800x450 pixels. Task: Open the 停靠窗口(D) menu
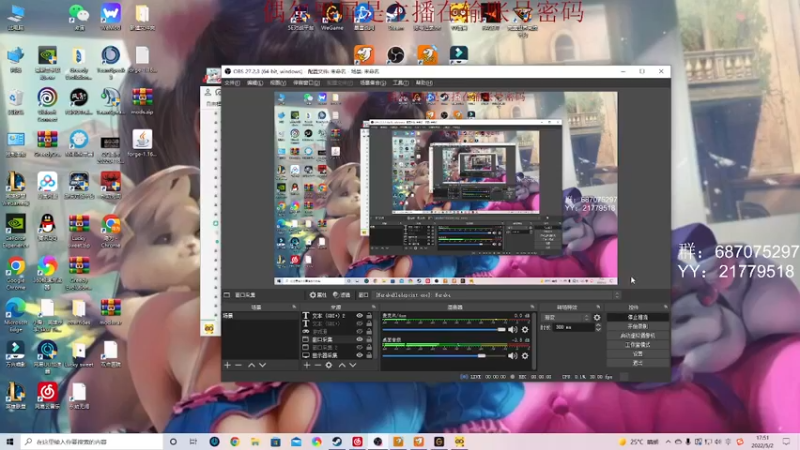(x=306, y=83)
